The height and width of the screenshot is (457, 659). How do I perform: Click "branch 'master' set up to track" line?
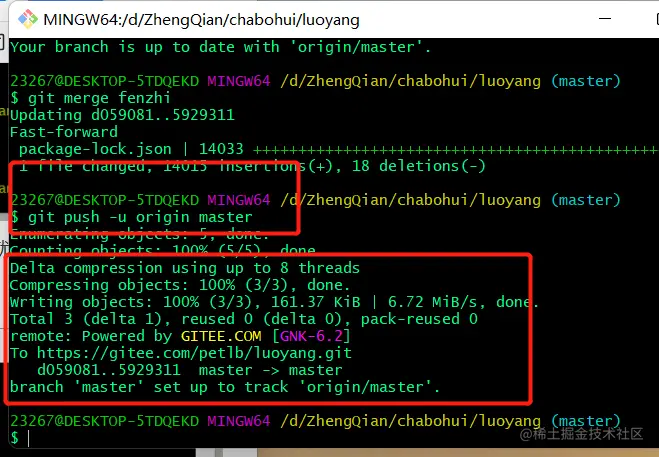225,387
